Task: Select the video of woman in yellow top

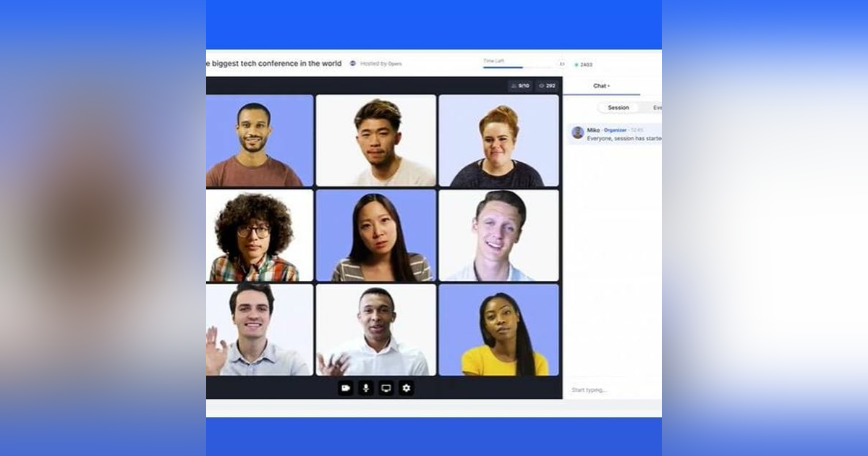Action: coord(498,330)
